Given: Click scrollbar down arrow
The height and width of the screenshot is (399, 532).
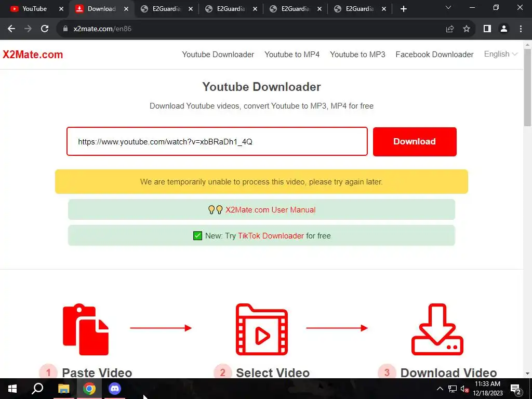Looking at the screenshot, I should pos(527,374).
